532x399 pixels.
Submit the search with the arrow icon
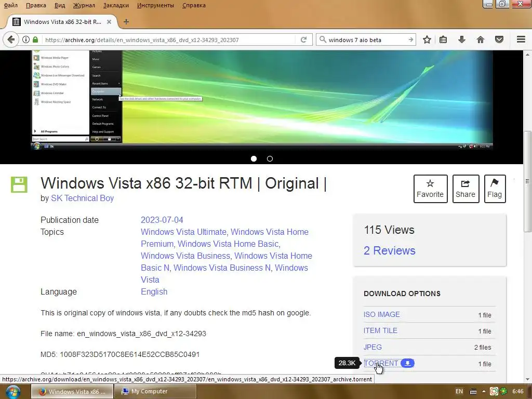[410, 39]
